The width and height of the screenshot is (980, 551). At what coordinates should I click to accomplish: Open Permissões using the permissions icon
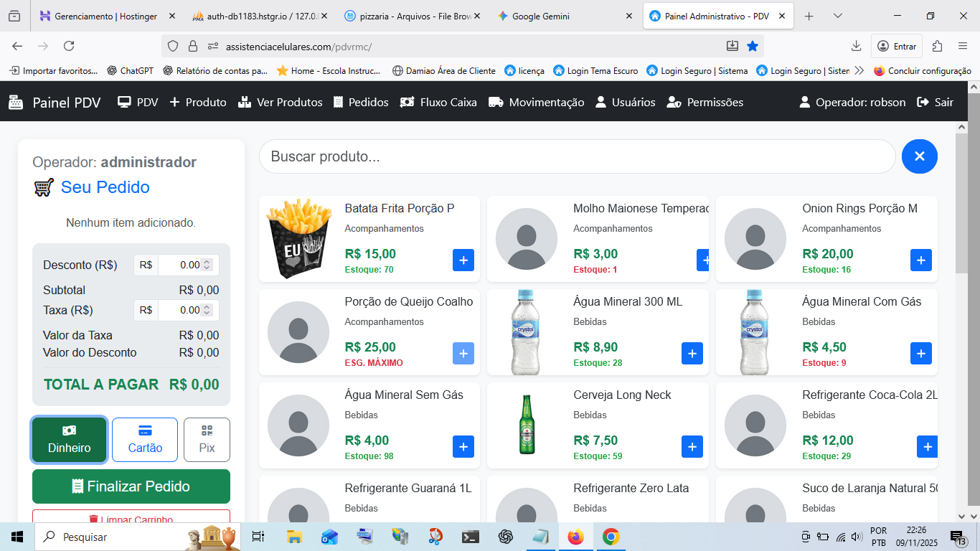tap(674, 102)
